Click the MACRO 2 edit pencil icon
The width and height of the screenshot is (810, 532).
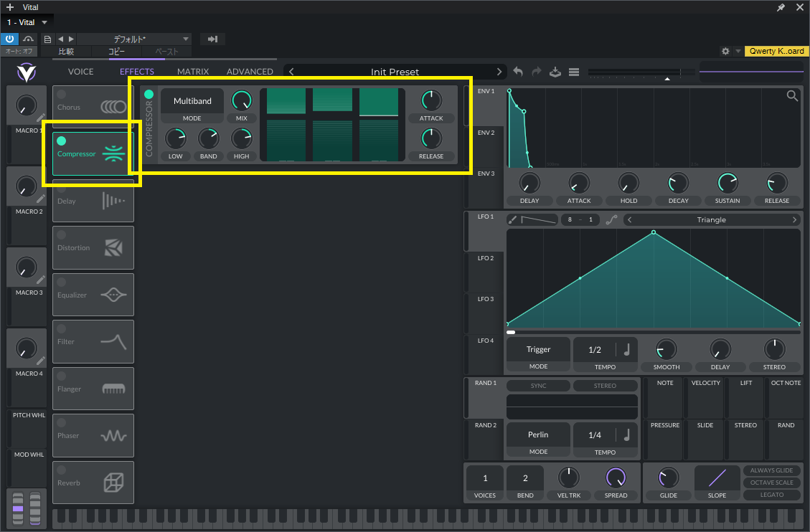(41, 199)
